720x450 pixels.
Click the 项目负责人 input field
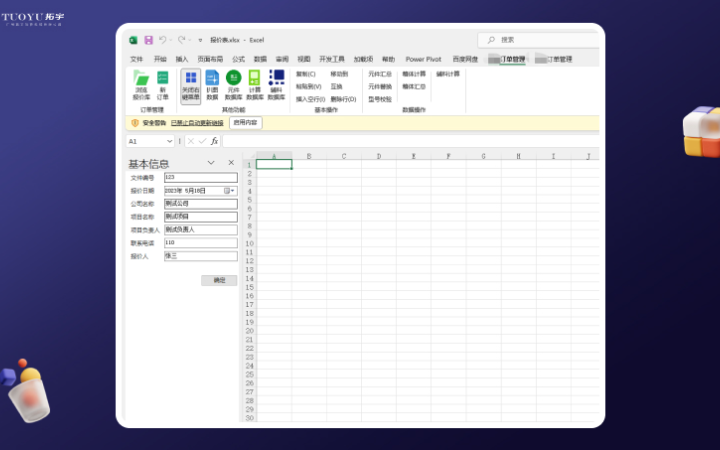(x=201, y=230)
